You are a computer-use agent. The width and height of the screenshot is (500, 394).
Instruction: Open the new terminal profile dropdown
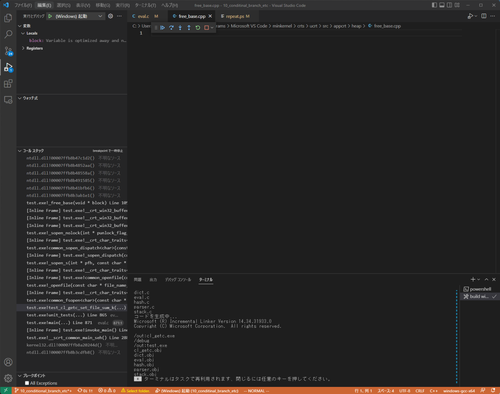pyautogui.click(x=478, y=279)
